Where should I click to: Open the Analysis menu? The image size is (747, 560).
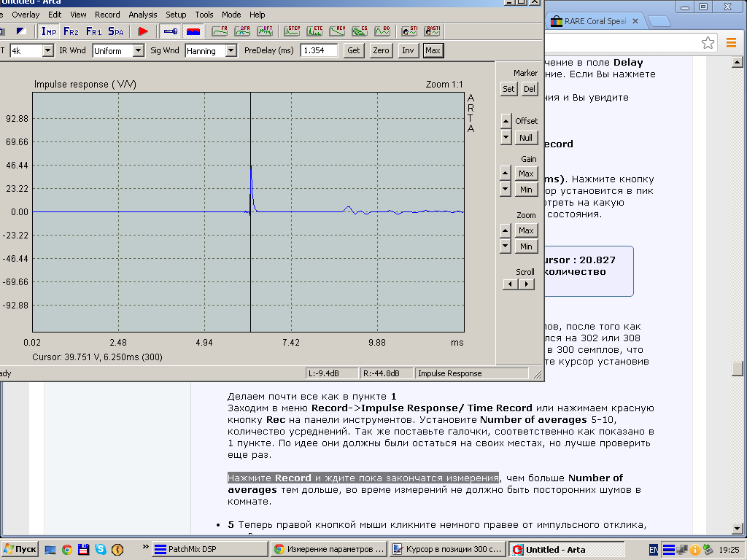[142, 15]
